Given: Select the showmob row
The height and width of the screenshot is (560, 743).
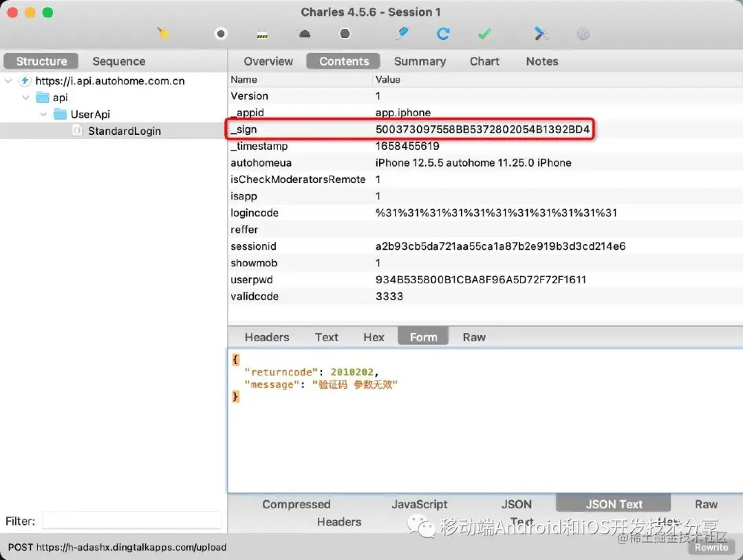Looking at the screenshot, I should click(485, 263).
